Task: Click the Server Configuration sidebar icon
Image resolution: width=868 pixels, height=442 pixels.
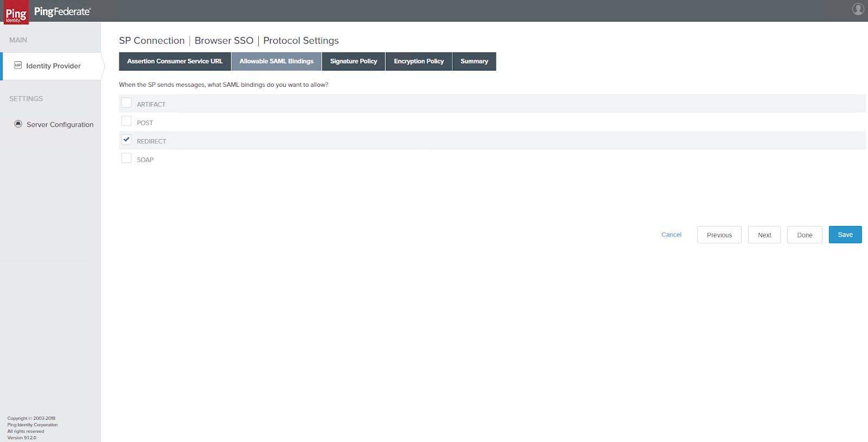Action: (18, 124)
